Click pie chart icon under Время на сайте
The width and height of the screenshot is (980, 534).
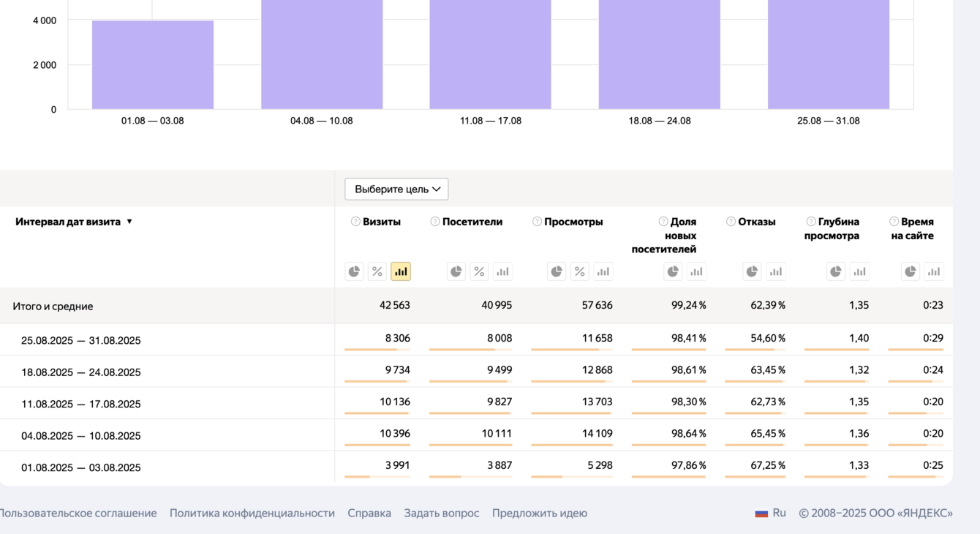(911, 271)
